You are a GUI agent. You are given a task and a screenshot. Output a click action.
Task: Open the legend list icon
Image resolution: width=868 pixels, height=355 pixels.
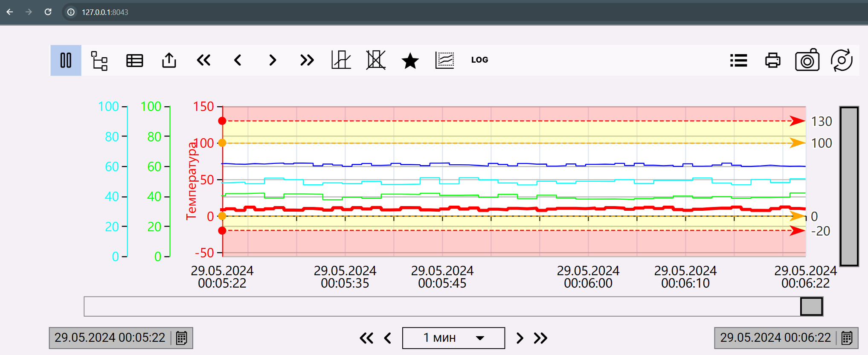coord(738,60)
